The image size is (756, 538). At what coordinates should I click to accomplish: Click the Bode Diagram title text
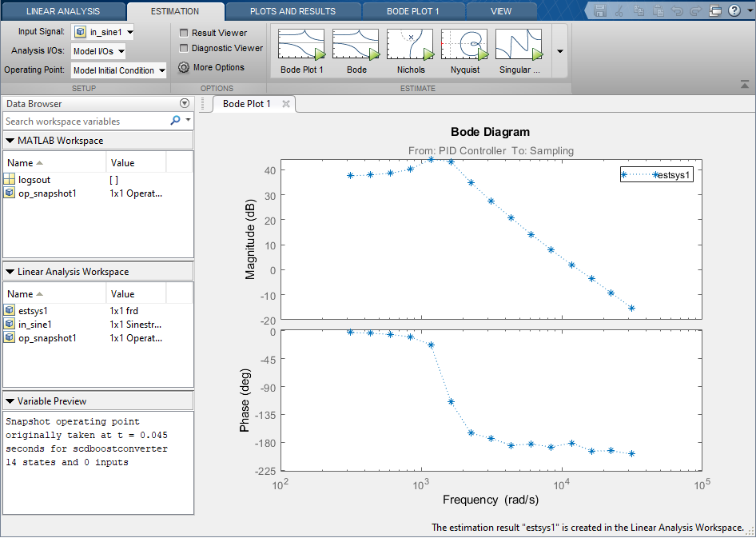(x=491, y=132)
